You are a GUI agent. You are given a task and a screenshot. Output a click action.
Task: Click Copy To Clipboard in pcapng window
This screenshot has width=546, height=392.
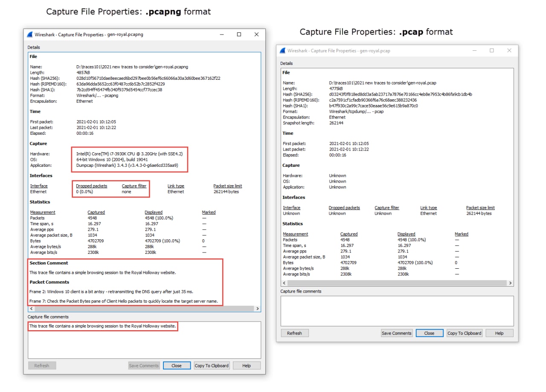[212, 366]
